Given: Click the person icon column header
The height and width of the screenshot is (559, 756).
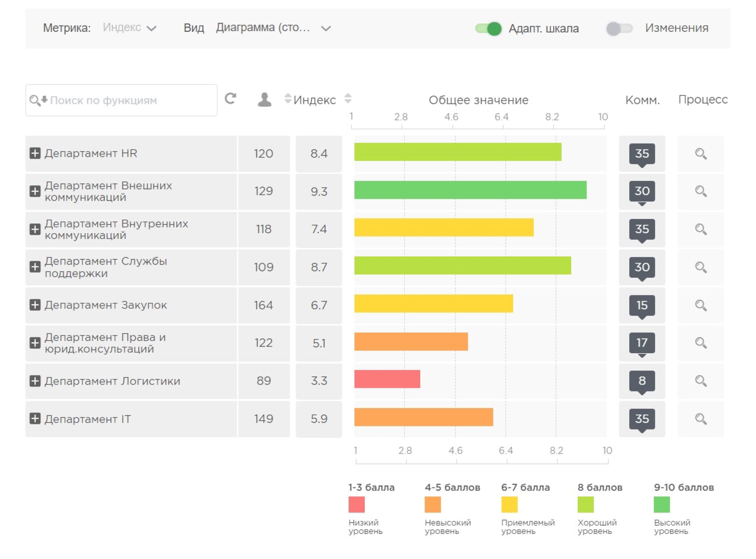Looking at the screenshot, I should tap(265, 100).
